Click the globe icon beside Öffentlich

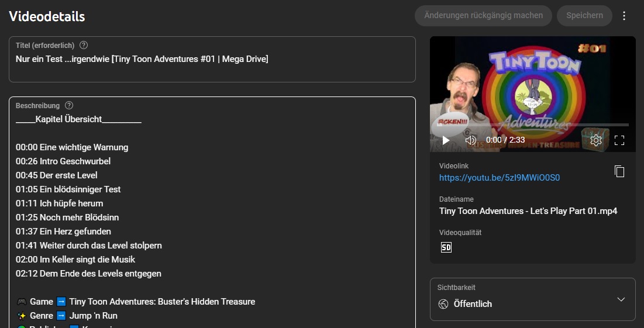click(x=443, y=304)
